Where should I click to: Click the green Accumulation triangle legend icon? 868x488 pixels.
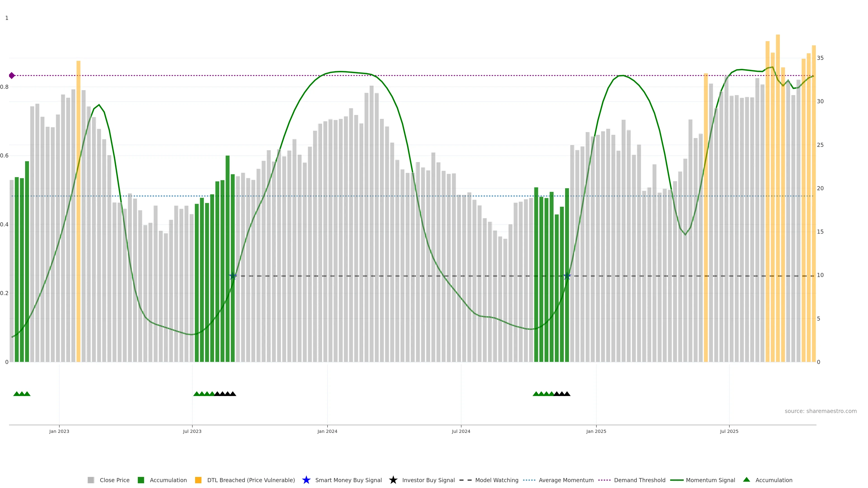pyautogui.click(x=746, y=480)
